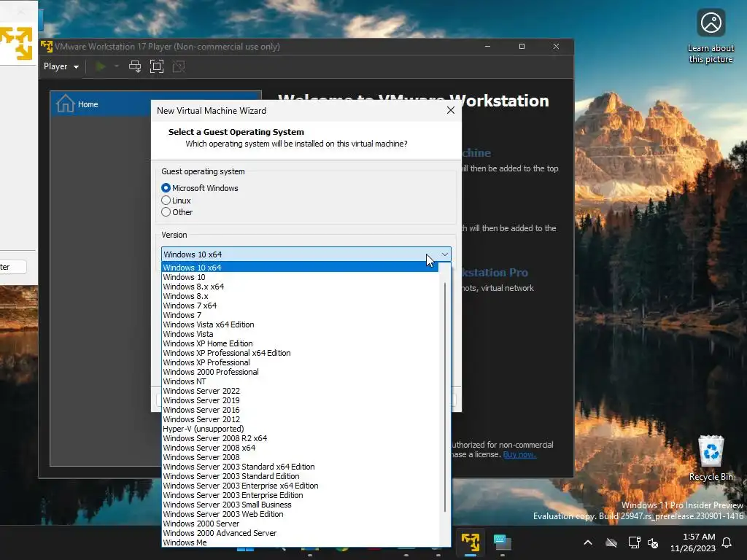
Task: Choose Windows Server 2016
Action: point(300,410)
